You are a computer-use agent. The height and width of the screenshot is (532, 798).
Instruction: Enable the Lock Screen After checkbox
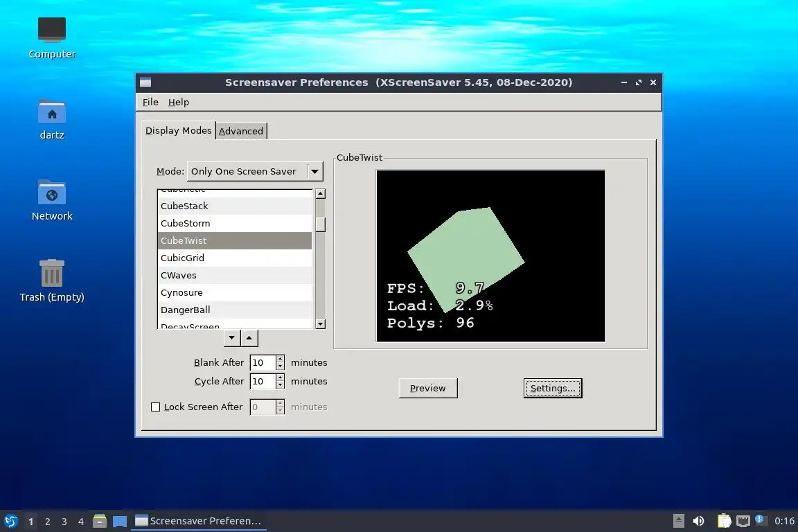coord(156,407)
